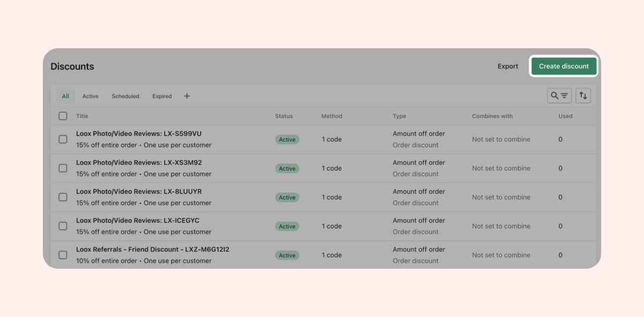The image size is (644, 317).
Task: Click Active badge in LX-XS3M92 row
Action: (x=287, y=168)
